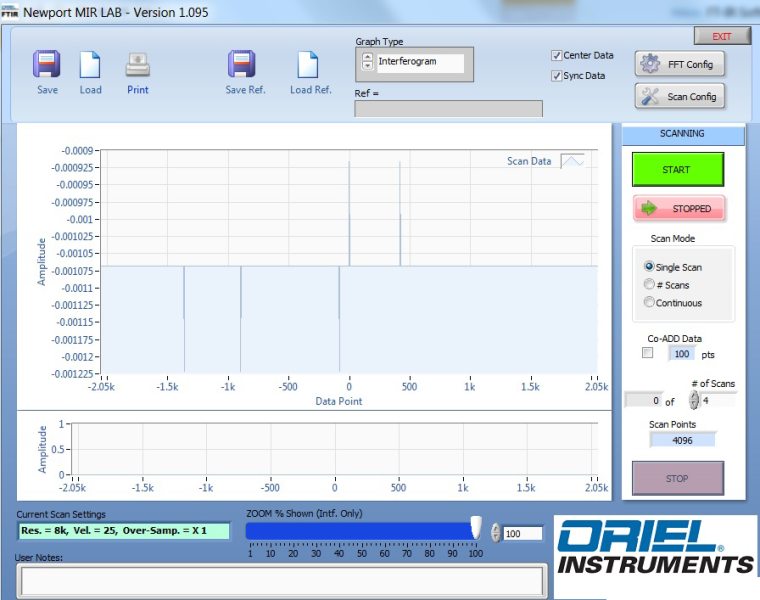Click the Print printer icon

(x=137, y=65)
